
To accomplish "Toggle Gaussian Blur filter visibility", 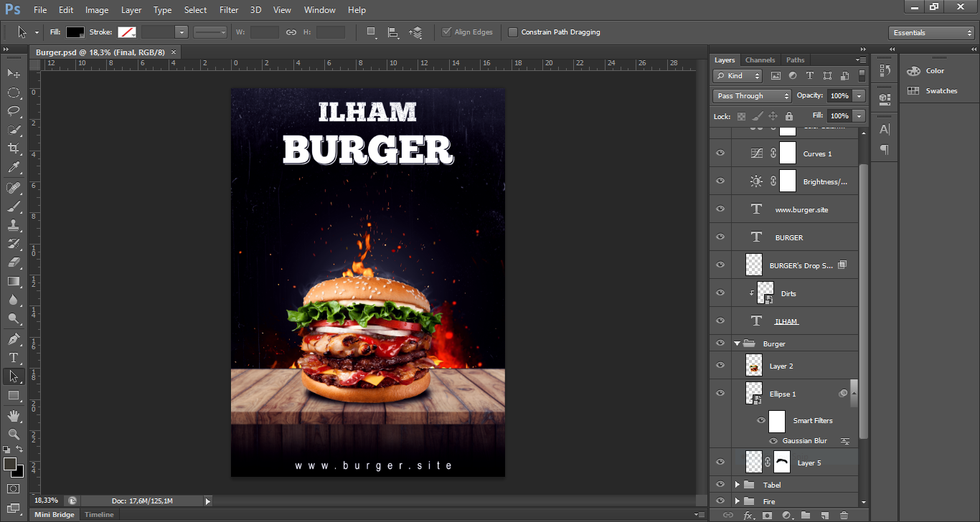I will pos(773,441).
